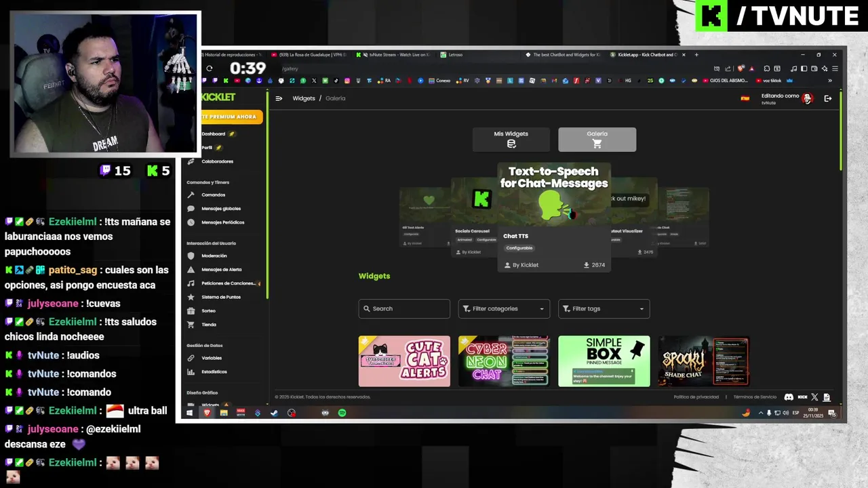Change language via Spanish flag icon

[745, 98]
